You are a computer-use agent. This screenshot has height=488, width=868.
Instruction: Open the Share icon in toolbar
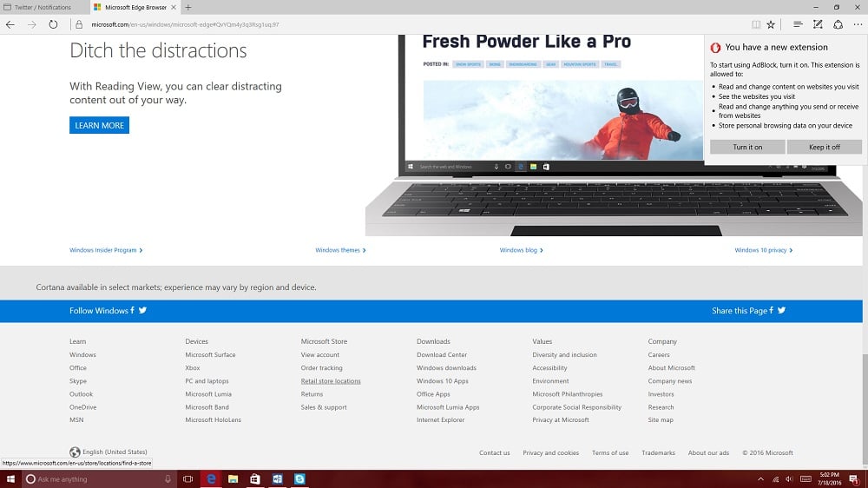[x=838, y=24]
